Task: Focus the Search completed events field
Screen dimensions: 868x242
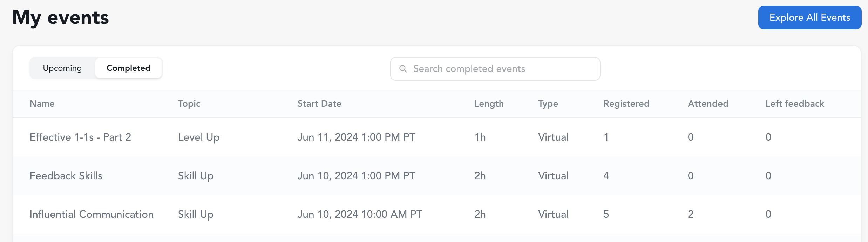Action: [x=495, y=69]
